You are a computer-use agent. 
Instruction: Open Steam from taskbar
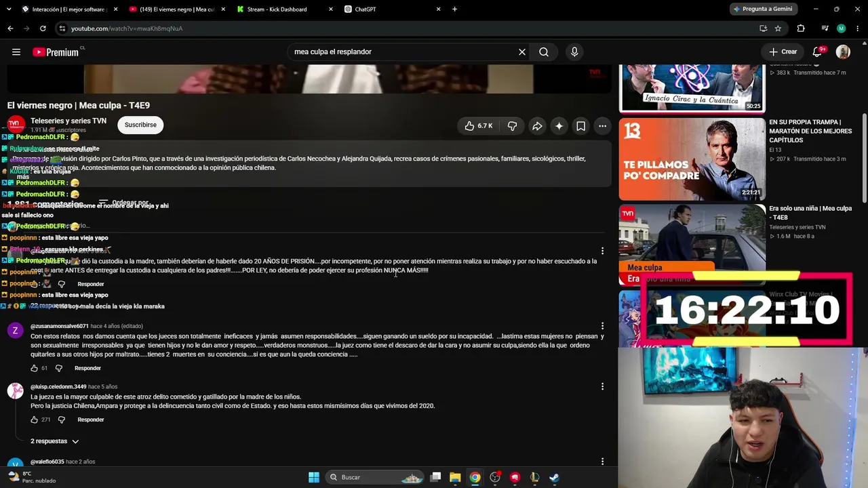coord(554,477)
